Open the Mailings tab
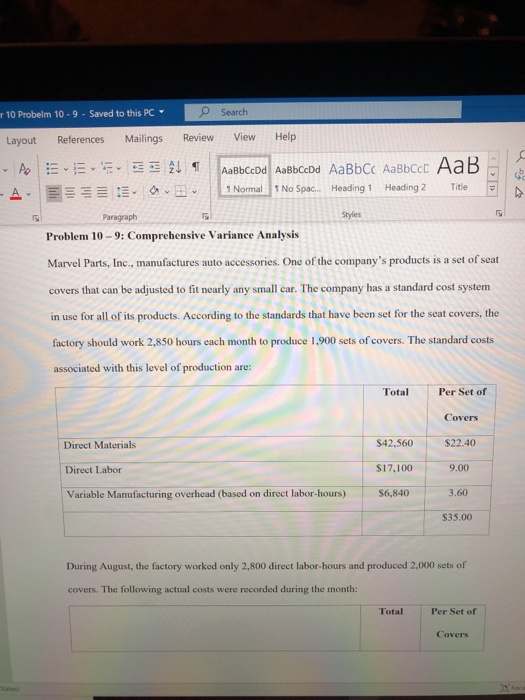Screen dimensions: 525x700 pos(143,139)
